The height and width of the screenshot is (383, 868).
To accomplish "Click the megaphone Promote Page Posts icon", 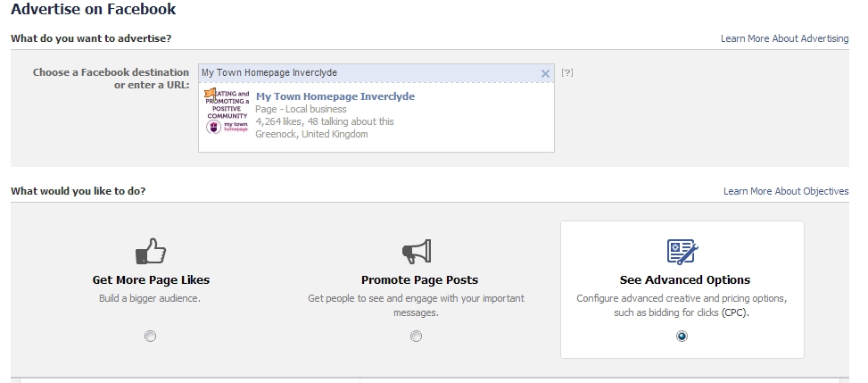I will 417,251.
